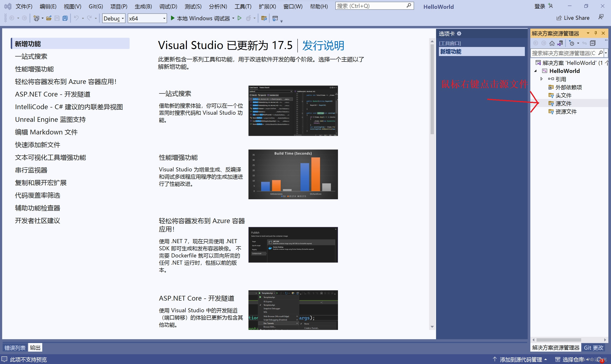The width and height of the screenshot is (611, 364).
Task: Open the Build Time chart thumbnail
Action: [293, 174]
